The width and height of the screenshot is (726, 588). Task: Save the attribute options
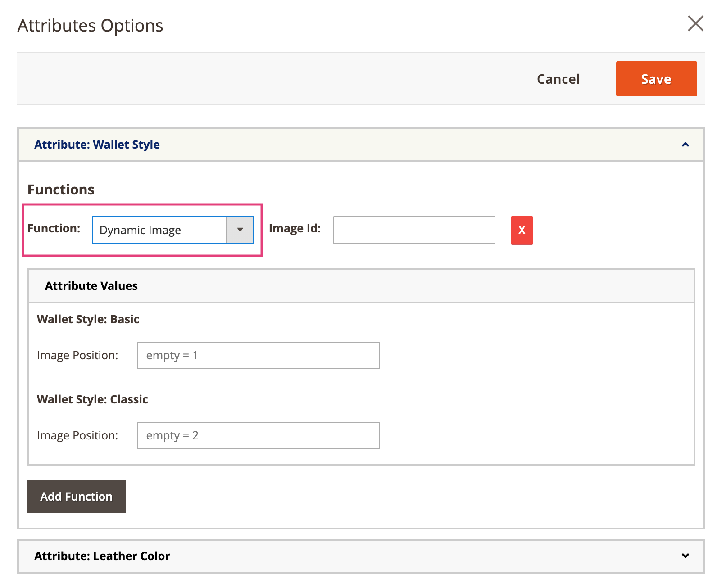[656, 79]
